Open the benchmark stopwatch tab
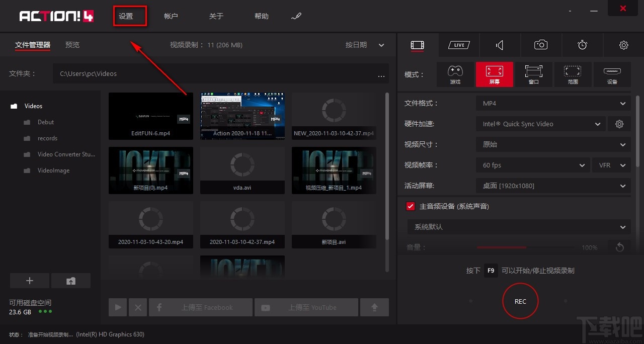Screen dimensions: 644x344 pos(582,45)
